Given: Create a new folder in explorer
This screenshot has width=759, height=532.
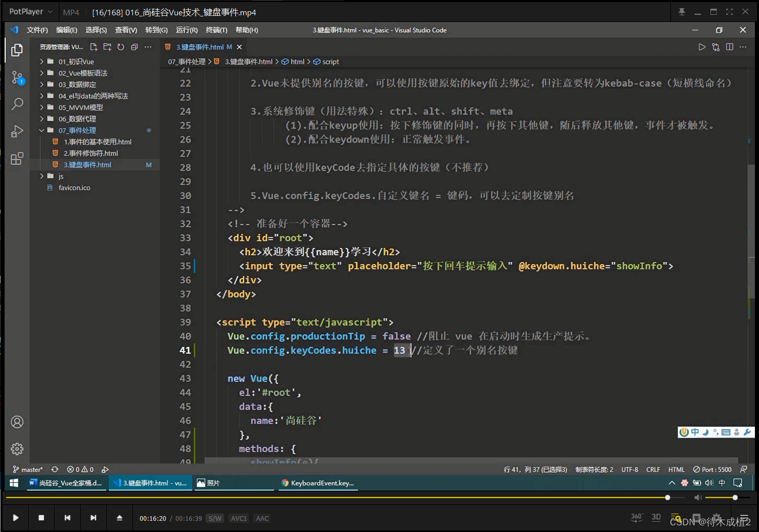Looking at the screenshot, I should click(107, 47).
